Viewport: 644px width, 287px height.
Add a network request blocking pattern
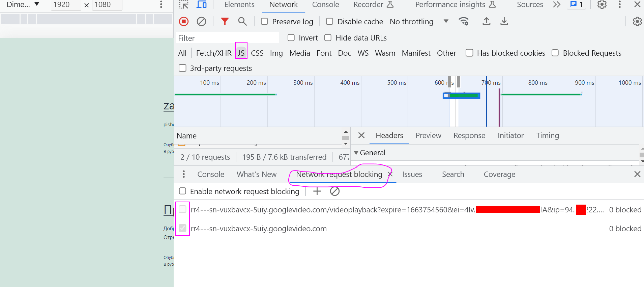(x=317, y=191)
